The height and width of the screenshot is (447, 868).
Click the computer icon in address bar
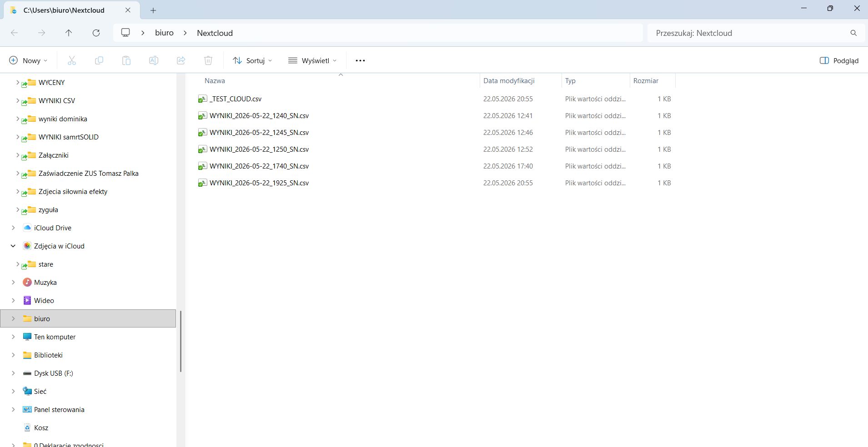click(125, 33)
